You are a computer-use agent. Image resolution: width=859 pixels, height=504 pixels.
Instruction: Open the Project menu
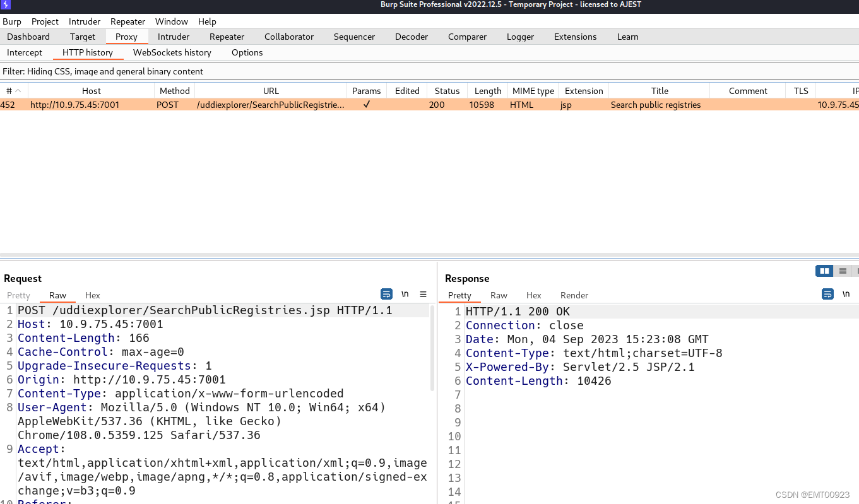45,21
